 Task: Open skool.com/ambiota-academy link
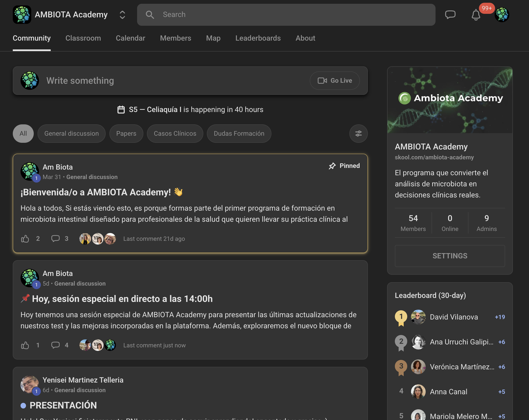(434, 157)
